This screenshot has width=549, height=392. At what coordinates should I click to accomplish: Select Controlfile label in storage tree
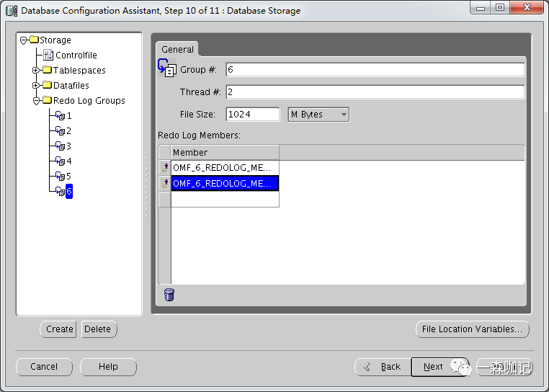[x=76, y=55]
